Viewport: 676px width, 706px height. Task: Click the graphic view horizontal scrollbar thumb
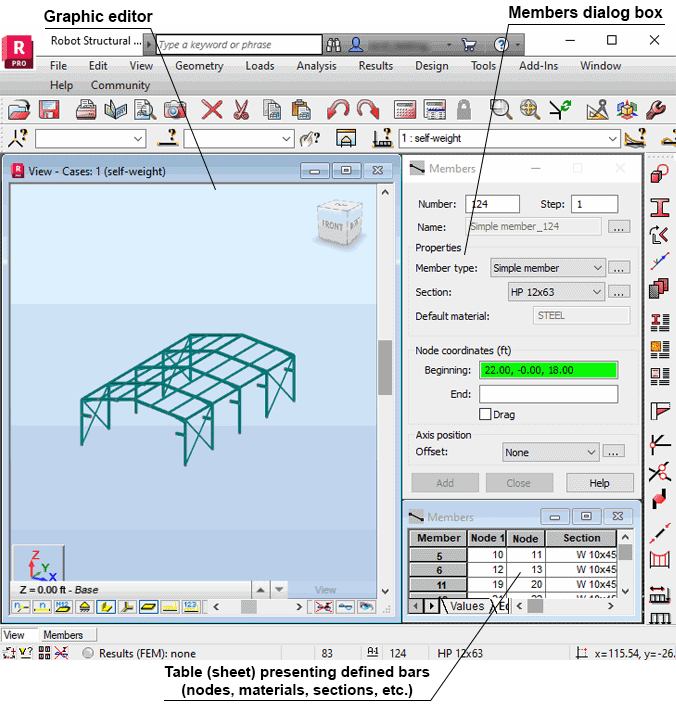[249, 607]
